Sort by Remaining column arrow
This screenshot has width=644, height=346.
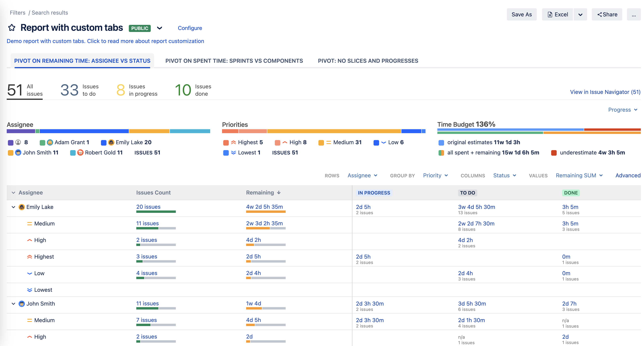point(279,193)
